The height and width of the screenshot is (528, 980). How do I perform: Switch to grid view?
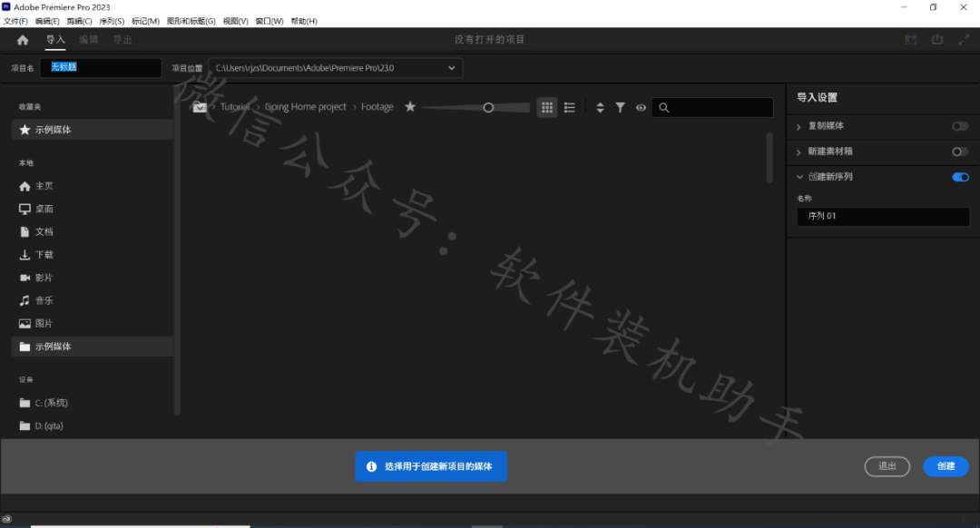[547, 107]
